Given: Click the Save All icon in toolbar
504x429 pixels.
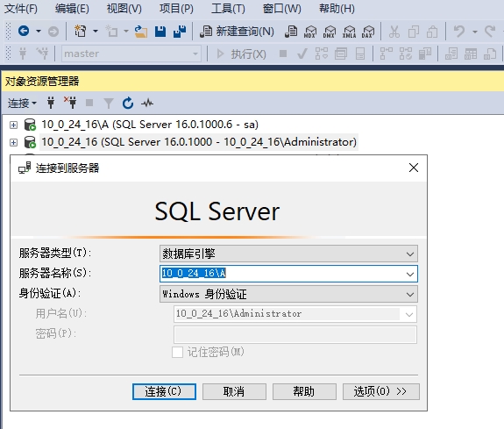Looking at the screenshot, I should coord(180,32).
